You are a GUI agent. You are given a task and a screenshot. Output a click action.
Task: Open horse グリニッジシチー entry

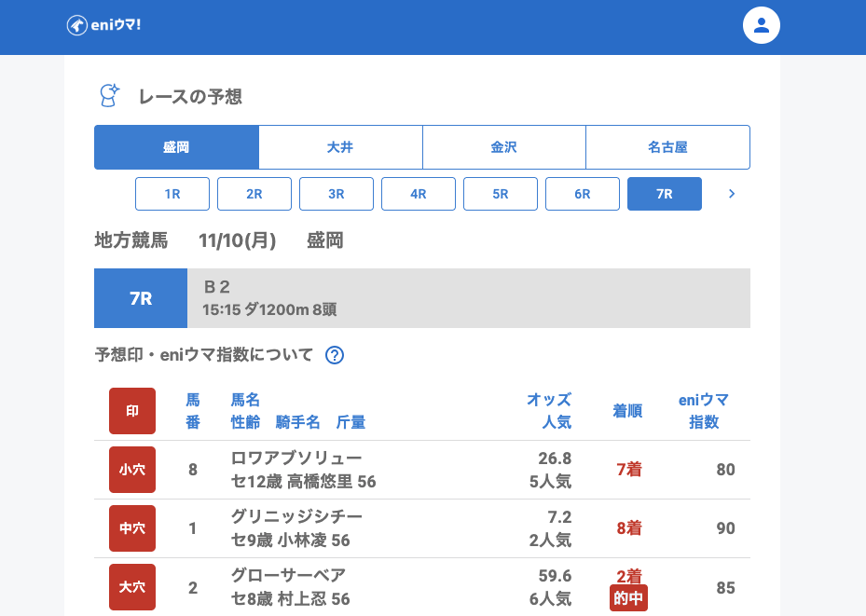tap(296, 516)
